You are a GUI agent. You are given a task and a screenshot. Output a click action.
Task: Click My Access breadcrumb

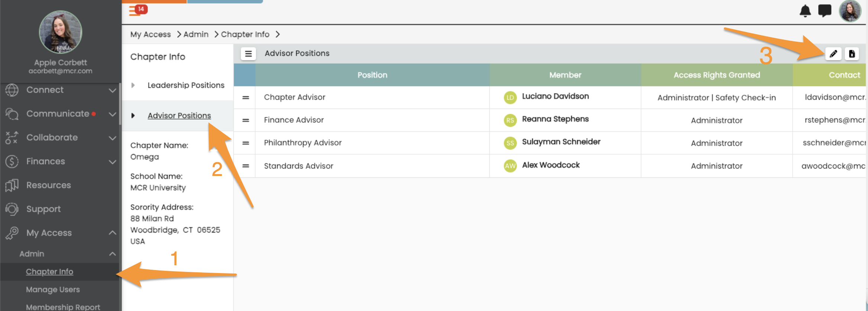click(150, 34)
